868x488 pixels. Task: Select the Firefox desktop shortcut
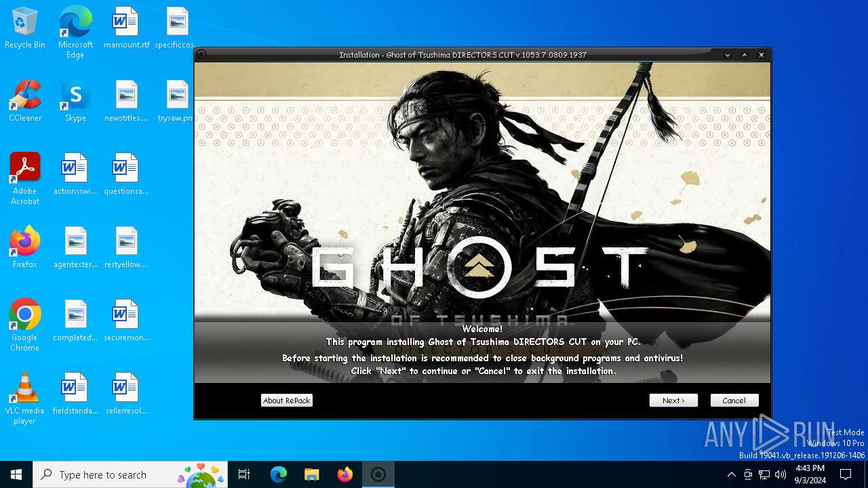25,248
